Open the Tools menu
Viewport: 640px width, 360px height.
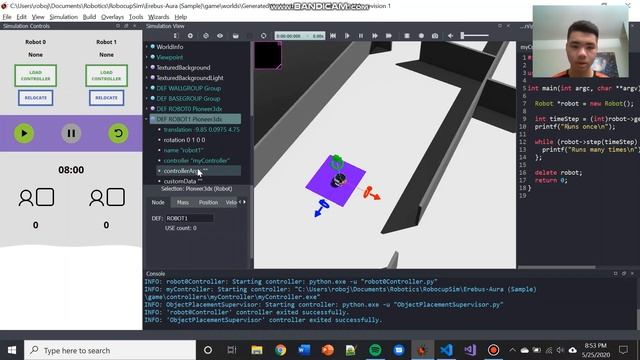tap(136, 17)
